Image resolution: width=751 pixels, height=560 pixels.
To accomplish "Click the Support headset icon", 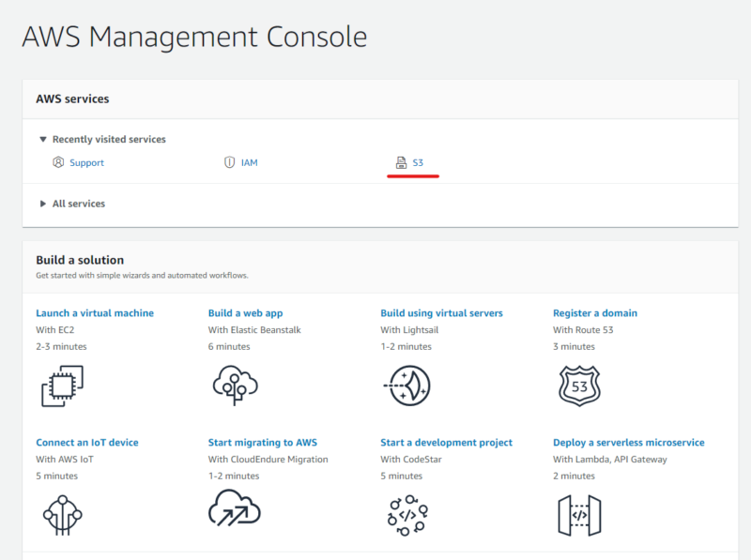I will point(58,162).
